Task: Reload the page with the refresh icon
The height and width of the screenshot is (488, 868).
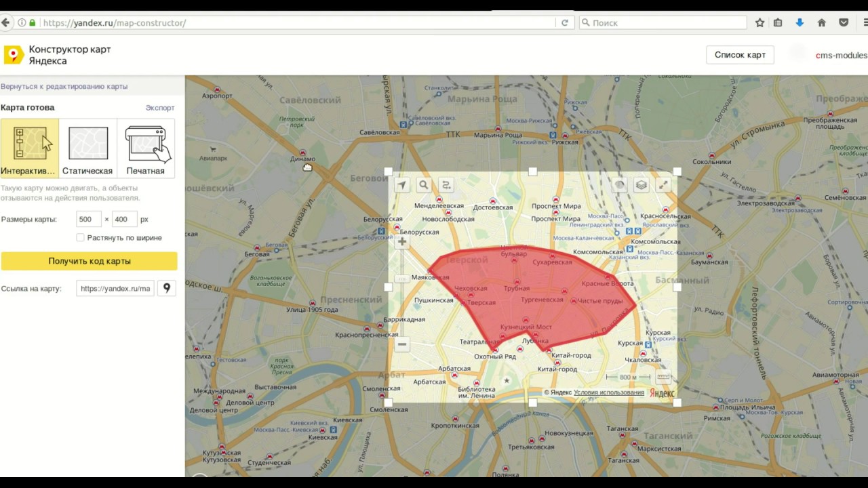Action: [564, 22]
